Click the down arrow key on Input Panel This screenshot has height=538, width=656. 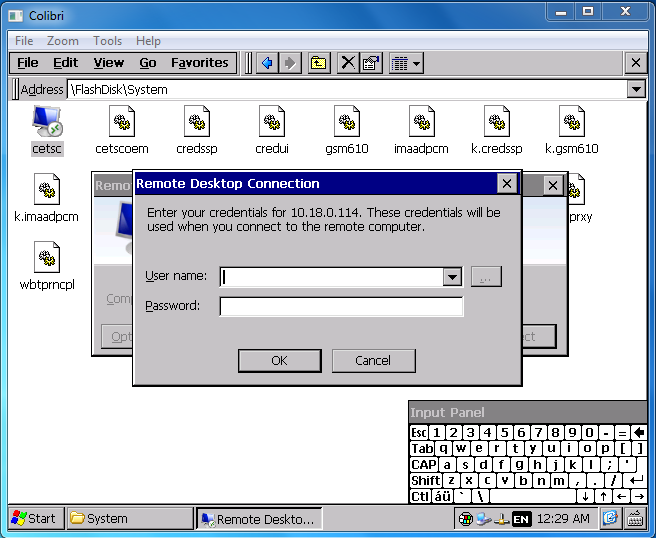click(x=585, y=496)
